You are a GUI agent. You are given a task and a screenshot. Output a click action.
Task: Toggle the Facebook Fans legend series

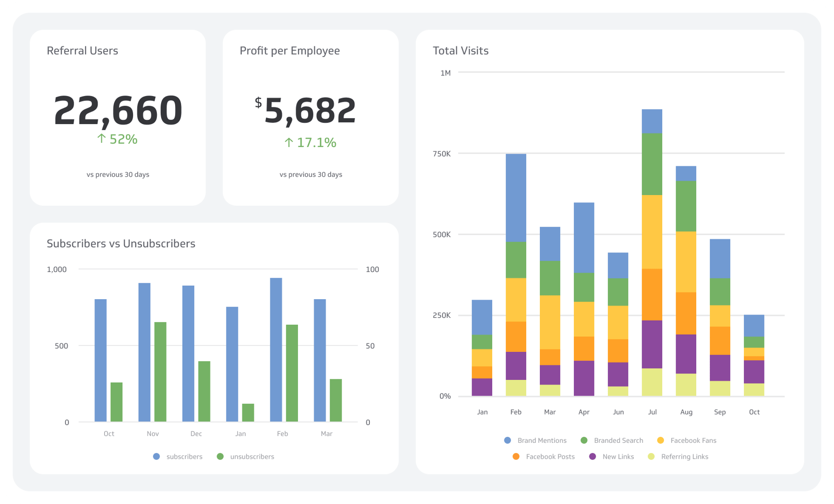tap(687, 441)
